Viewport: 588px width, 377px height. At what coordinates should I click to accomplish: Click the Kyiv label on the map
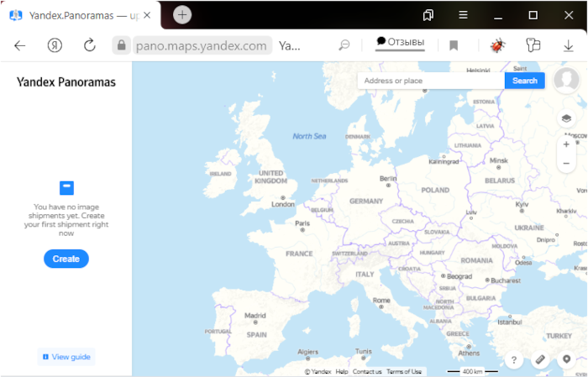pos(522,204)
